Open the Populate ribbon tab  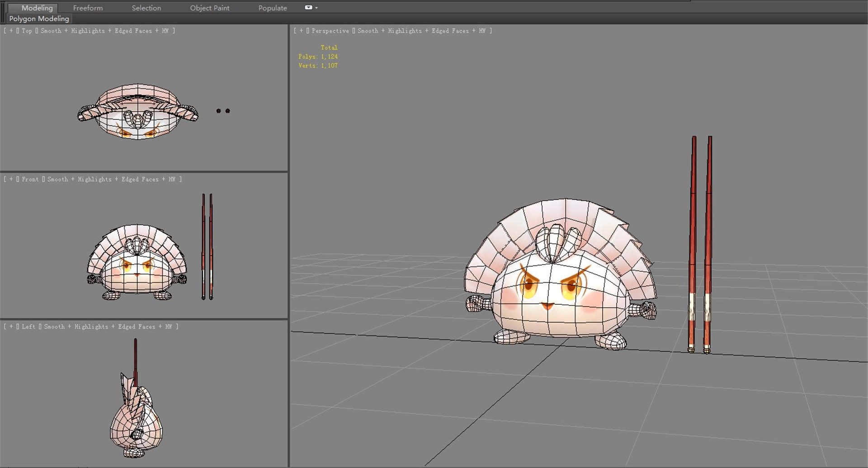click(x=273, y=8)
